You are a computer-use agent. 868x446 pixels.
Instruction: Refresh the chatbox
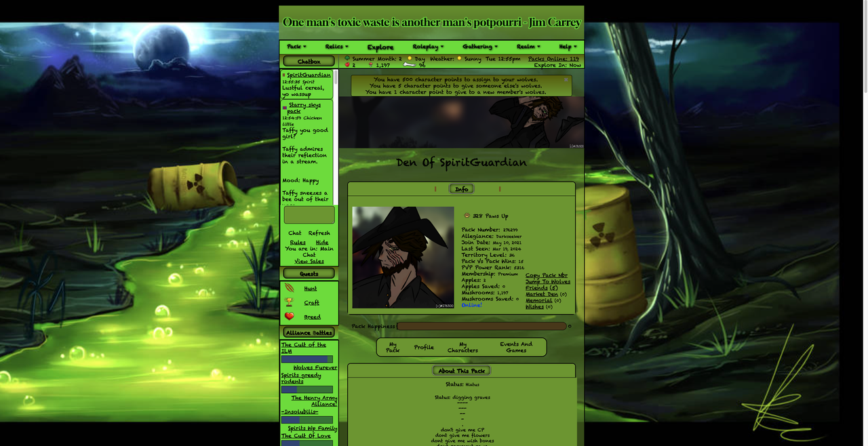(319, 232)
